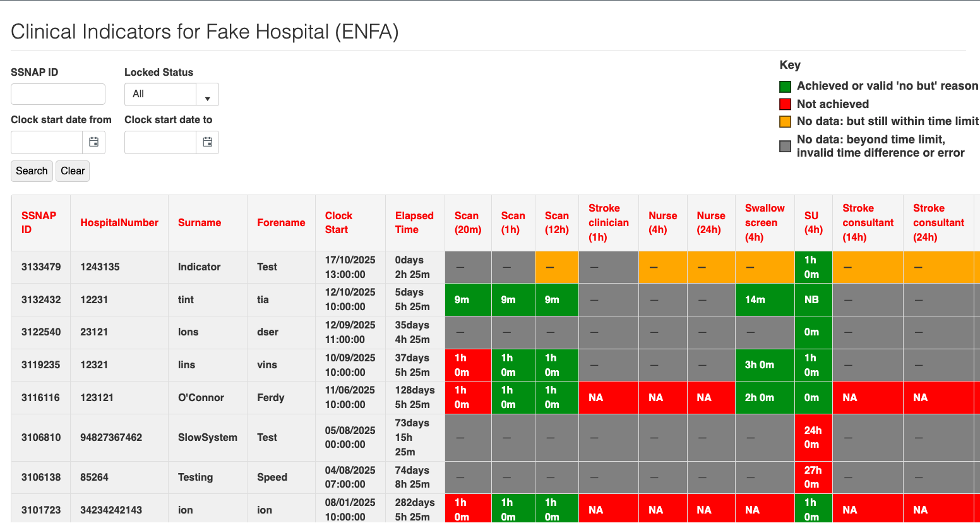Click the Clock start date from text field

point(47,142)
